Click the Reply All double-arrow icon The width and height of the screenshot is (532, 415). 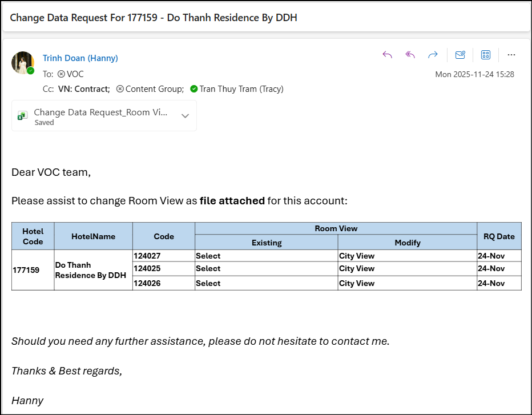click(x=410, y=55)
